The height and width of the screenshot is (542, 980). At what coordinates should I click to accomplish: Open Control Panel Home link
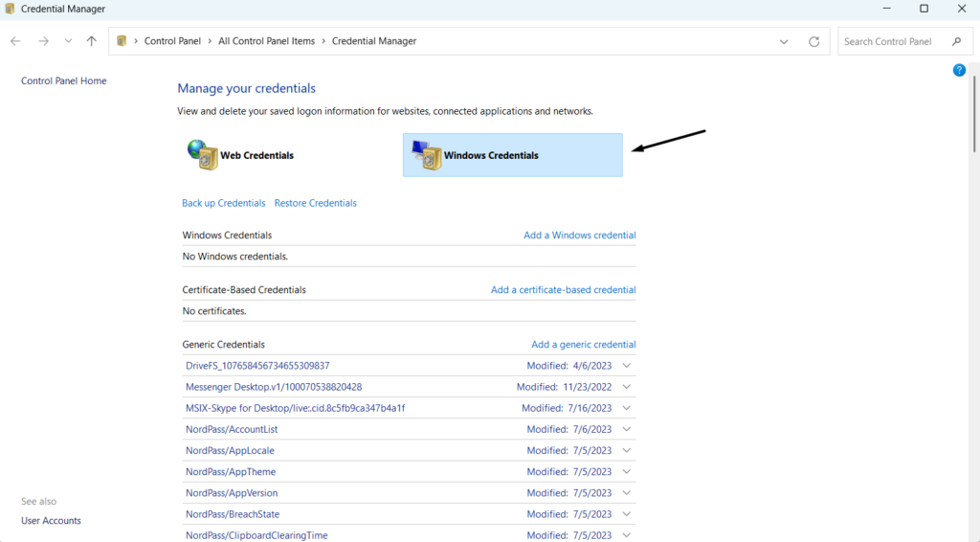coord(63,81)
